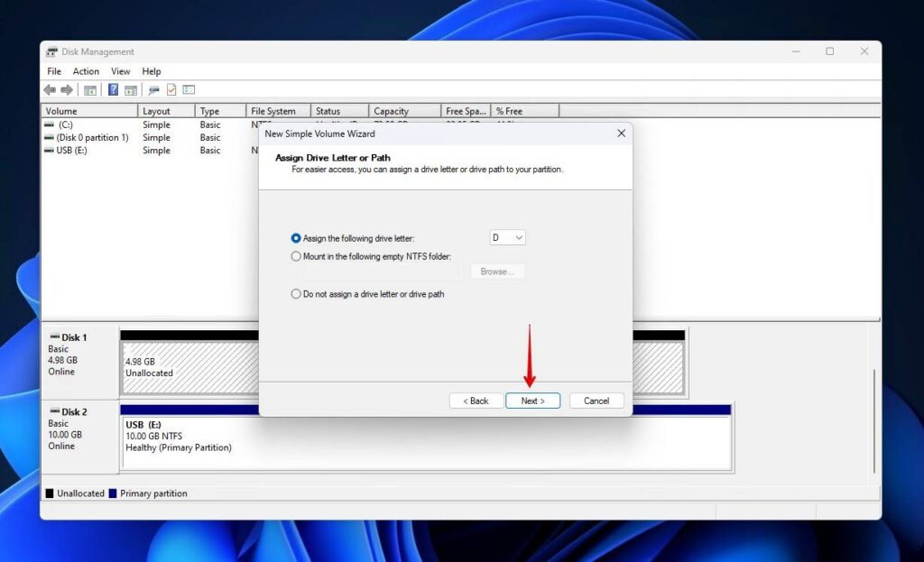924x562 pixels.
Task: Click the Back navigation arrow in the toolbar
Action: point(50,89)
